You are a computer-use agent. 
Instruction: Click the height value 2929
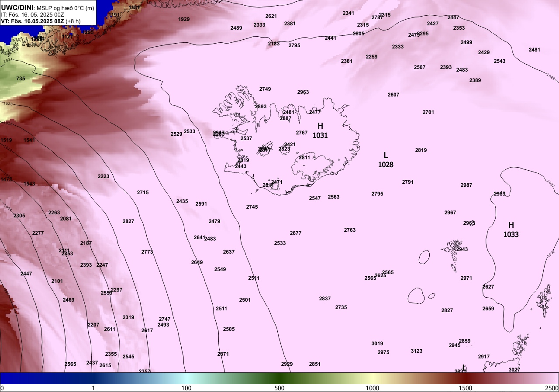click(287, 364)
